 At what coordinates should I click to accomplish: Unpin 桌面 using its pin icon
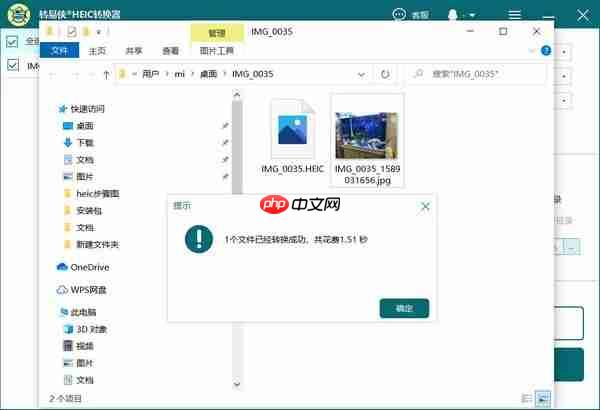pos(225,126)
